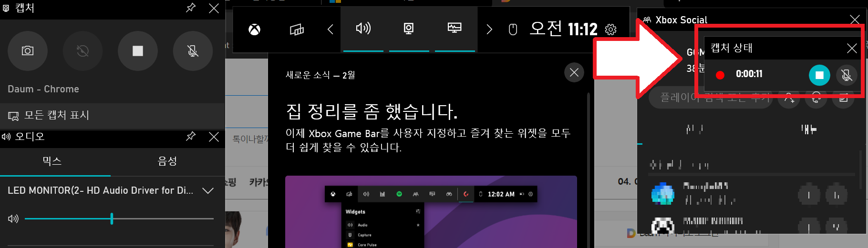868x248 pixels.
Task: Click the 집 정리를 좀 했습니다 headline
Action: click(372, 112)
